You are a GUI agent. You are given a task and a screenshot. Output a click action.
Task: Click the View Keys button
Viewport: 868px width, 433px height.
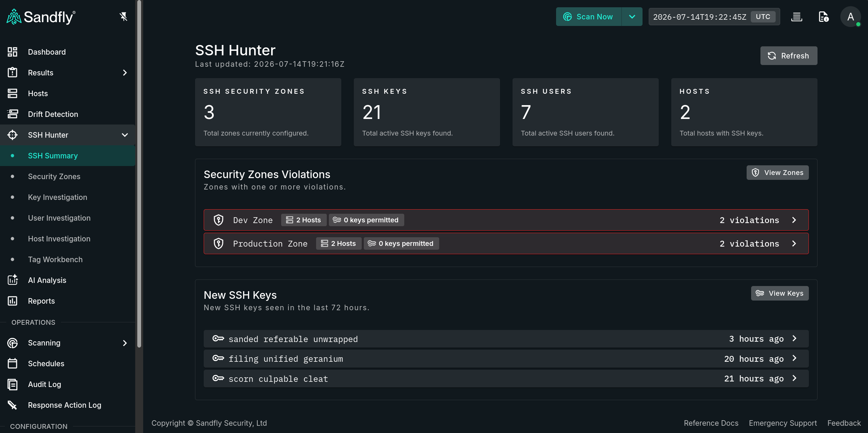(x=780, y=293)
